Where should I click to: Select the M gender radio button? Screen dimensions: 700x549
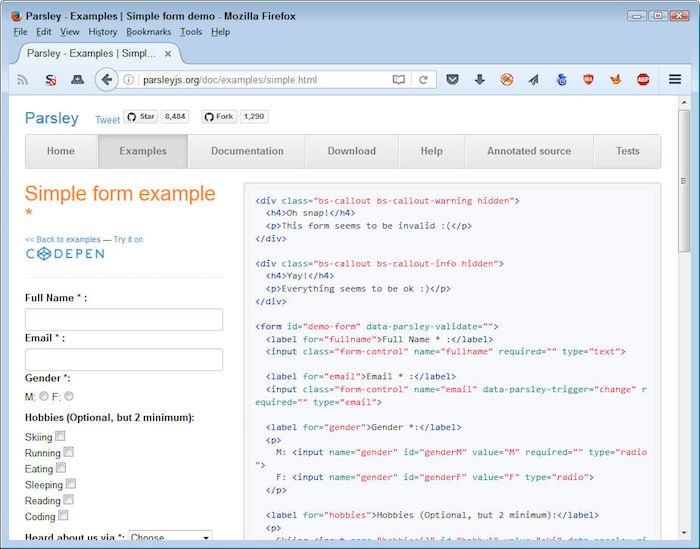pyautogui.click(x=44, y=396)
